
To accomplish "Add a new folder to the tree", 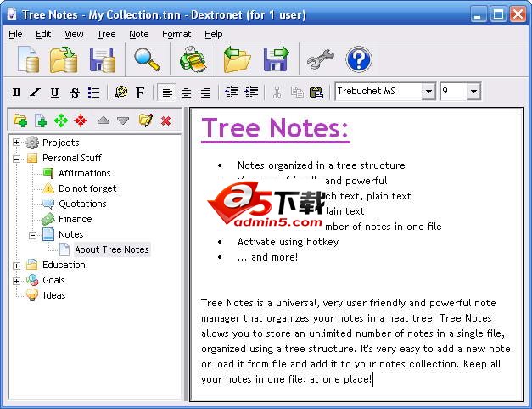I will click(x=20, y=120).
